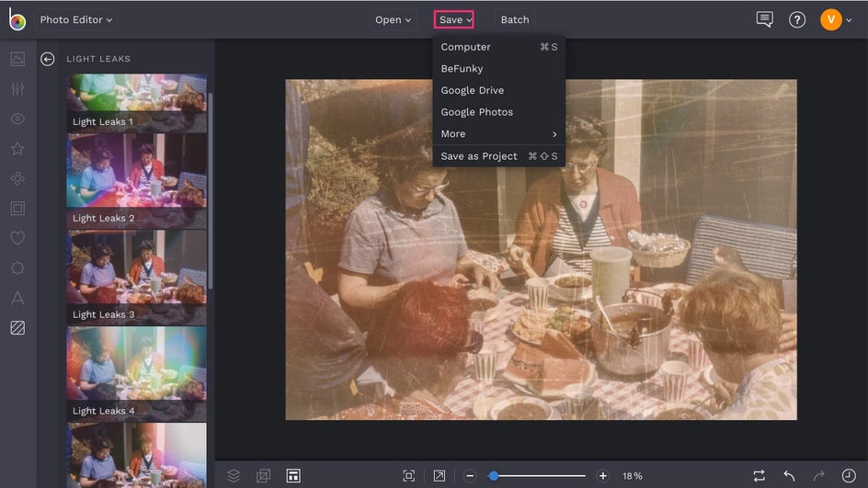Toggle the Save dropdown menu
The width and height of the screenshot is (868, 488).
[x=454, y=20]
